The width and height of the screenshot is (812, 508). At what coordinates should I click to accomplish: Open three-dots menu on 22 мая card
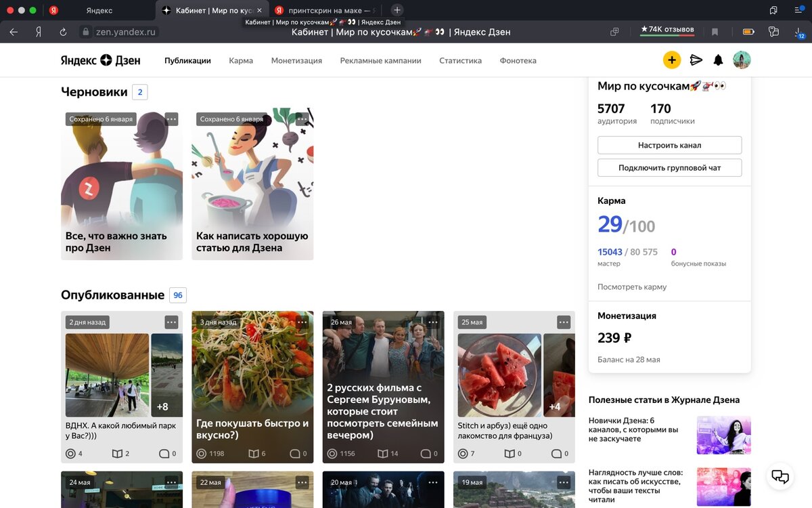coord(302,482)
